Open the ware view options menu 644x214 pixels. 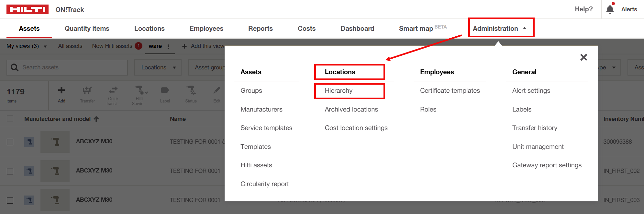click(x=168, y=46)
